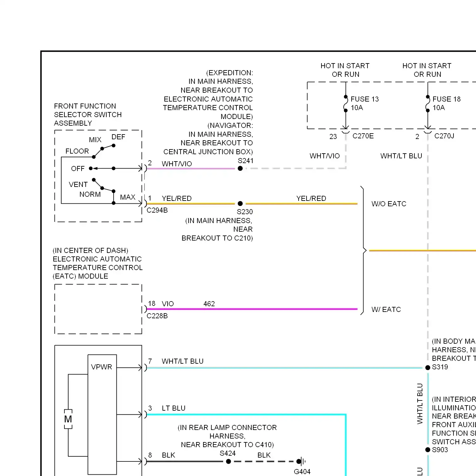
Task: Click the NAVIGATOR harness location note
Action: (x=208, y=139)
